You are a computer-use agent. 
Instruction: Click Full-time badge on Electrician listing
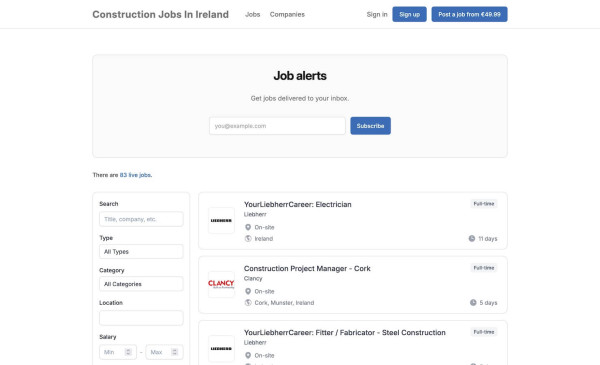pos(484,204)
